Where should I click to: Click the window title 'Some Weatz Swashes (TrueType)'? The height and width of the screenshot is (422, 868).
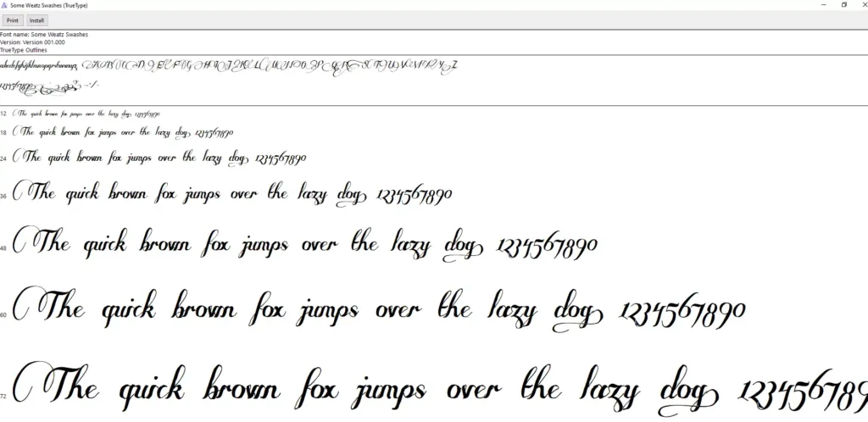[48, 5]
